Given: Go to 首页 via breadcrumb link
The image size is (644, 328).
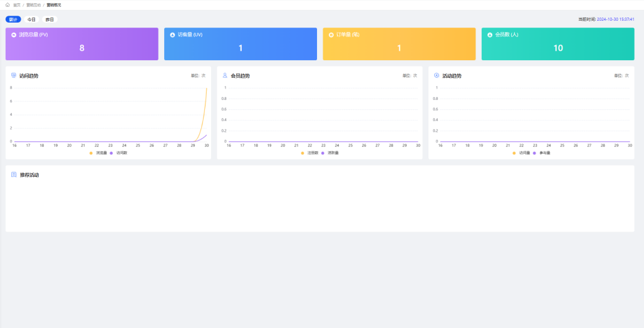Looking at the screenshot, I should tap(16, 4).
